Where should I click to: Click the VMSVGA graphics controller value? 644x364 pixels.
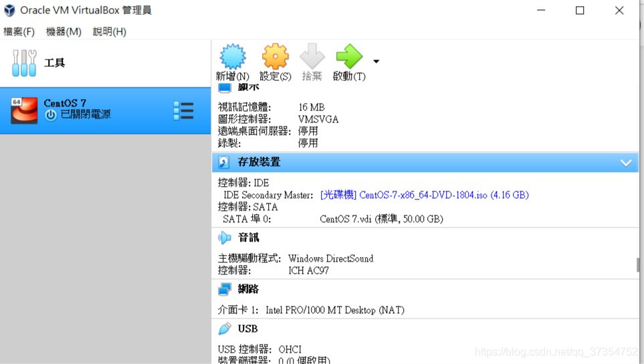(318, 119)
